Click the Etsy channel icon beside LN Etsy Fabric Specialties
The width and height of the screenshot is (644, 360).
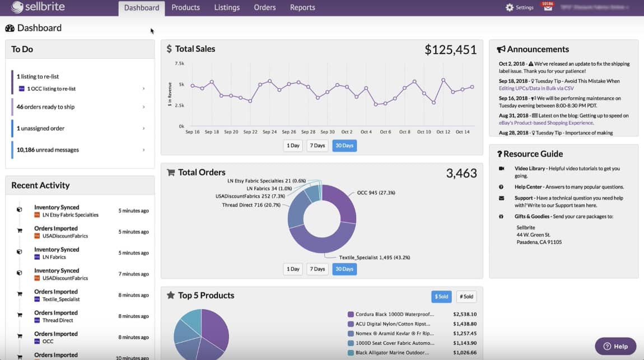pos(37,214)
